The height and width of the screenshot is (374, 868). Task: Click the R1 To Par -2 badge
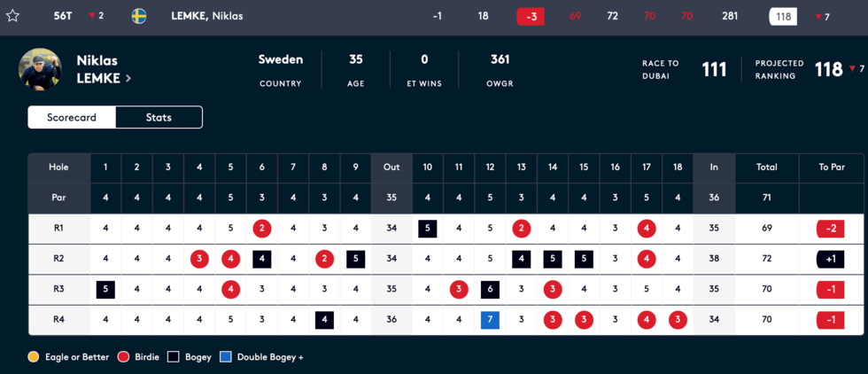(x=832, y=229)
